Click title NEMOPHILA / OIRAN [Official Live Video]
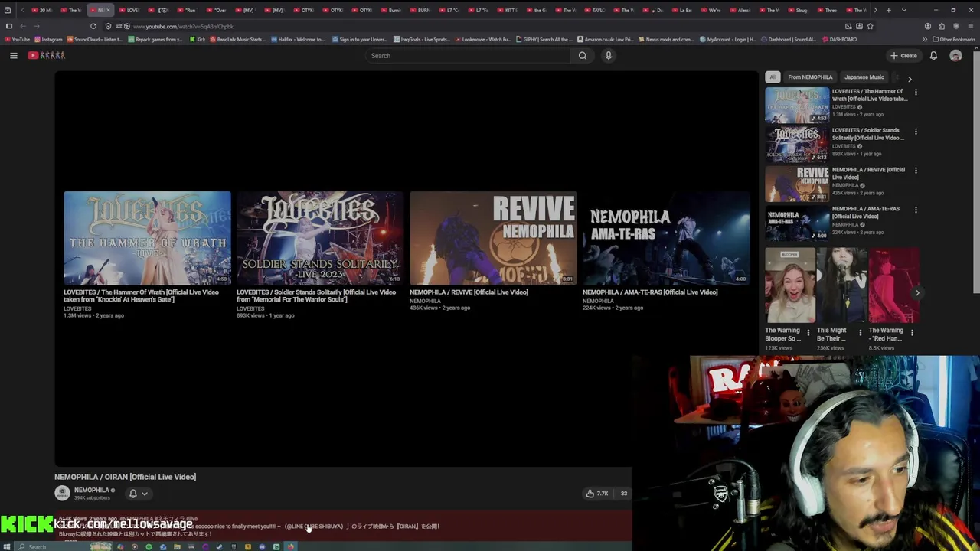The height and width of the screenshot is (551, 980). pyautogui.click(x=125, y=477)
